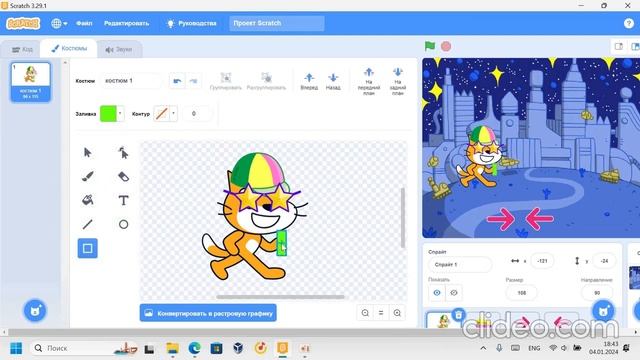Pick the Text tool
640x360 pixels.
click(x=123, y=200)
